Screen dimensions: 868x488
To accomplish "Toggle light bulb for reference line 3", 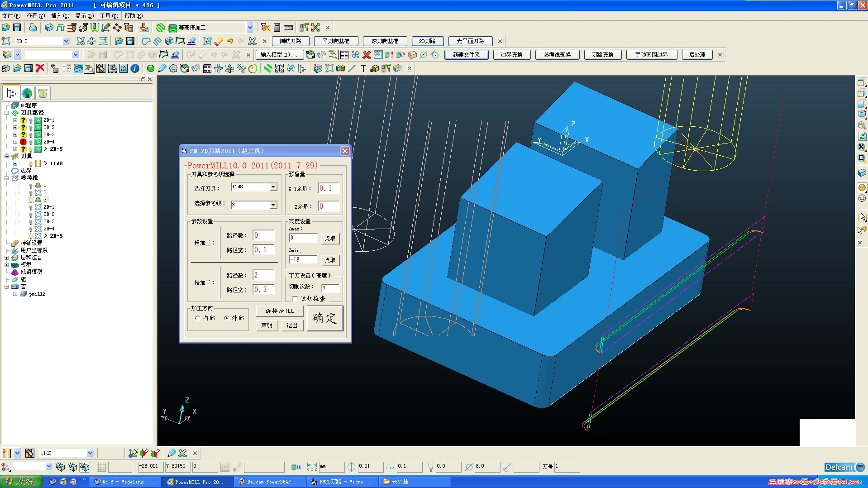I will [x=31, y=200].
